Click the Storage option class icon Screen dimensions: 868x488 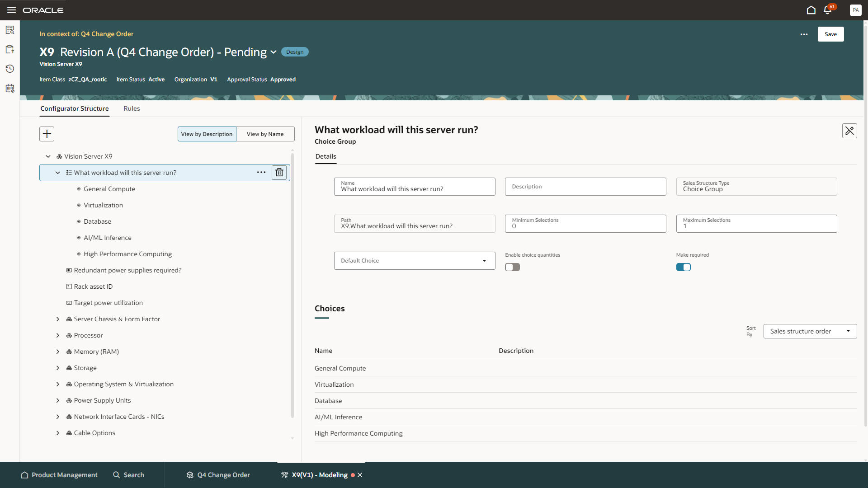[69, 368]
